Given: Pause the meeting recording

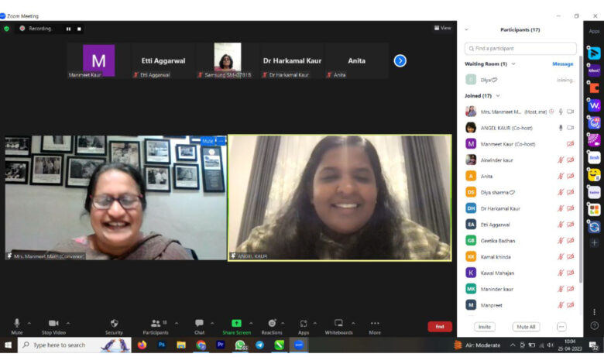Looking at the screenshot, I should coord(68,29).
